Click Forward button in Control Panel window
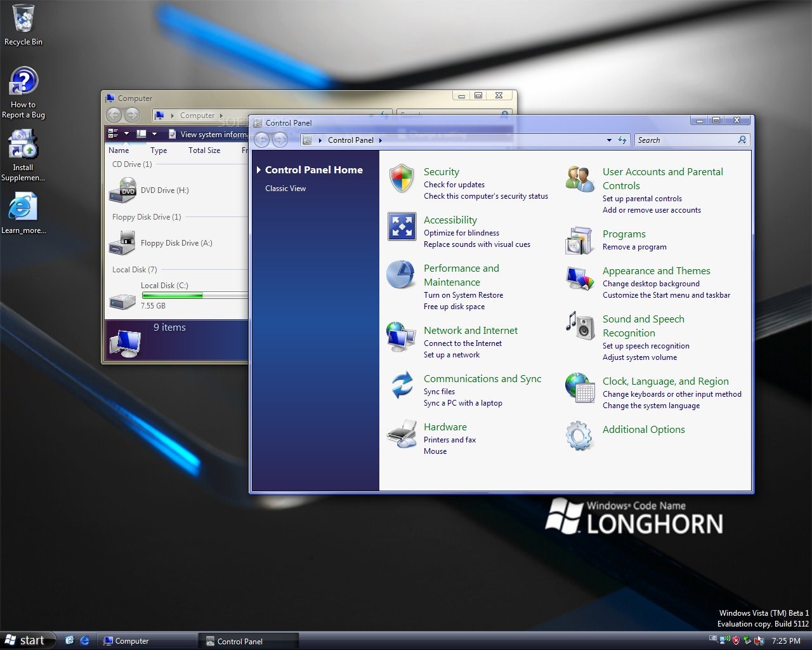Viewport: 812px width, 650px height. pyautogui.click(x=279, y=140)
